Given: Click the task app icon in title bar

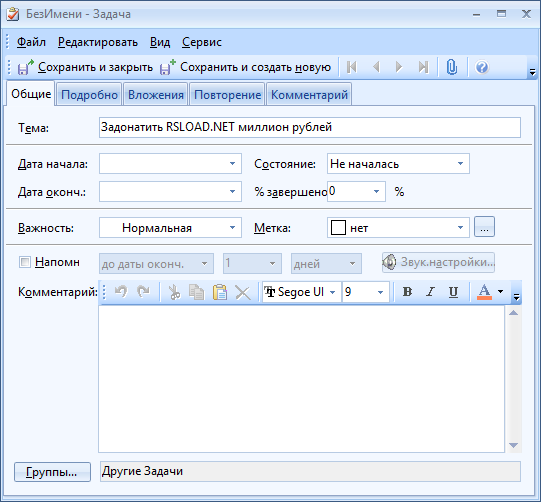Looking at the screenshot, I should point(13,14).
